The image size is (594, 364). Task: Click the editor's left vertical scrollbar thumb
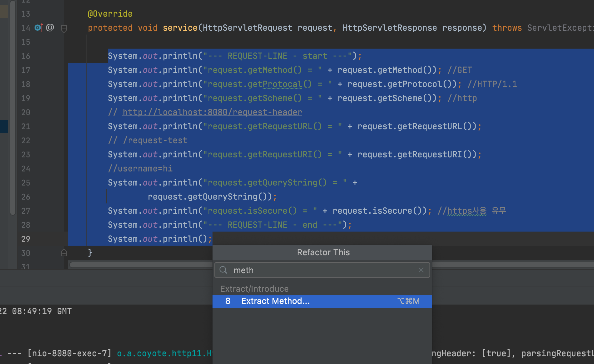[13, 107]
